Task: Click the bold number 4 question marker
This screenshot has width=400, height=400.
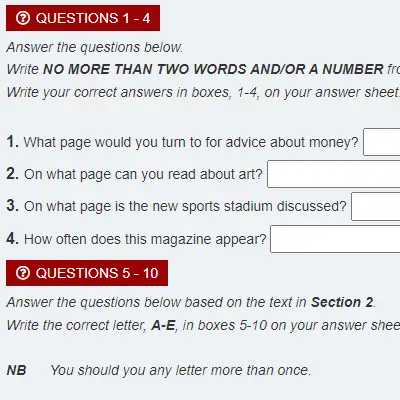Action: (13, 239)
